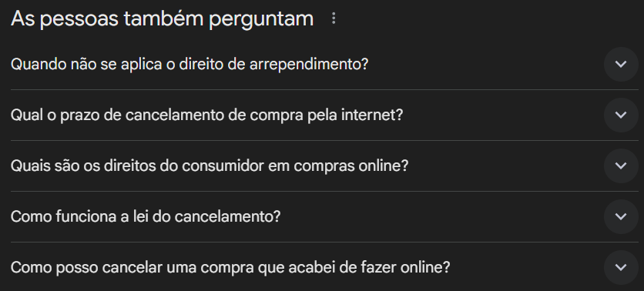Open the three-dot options beside 'As pessoas também perguntam'
Image resolution: width=644 pixels, height=291 pixels.
(334, 18)
